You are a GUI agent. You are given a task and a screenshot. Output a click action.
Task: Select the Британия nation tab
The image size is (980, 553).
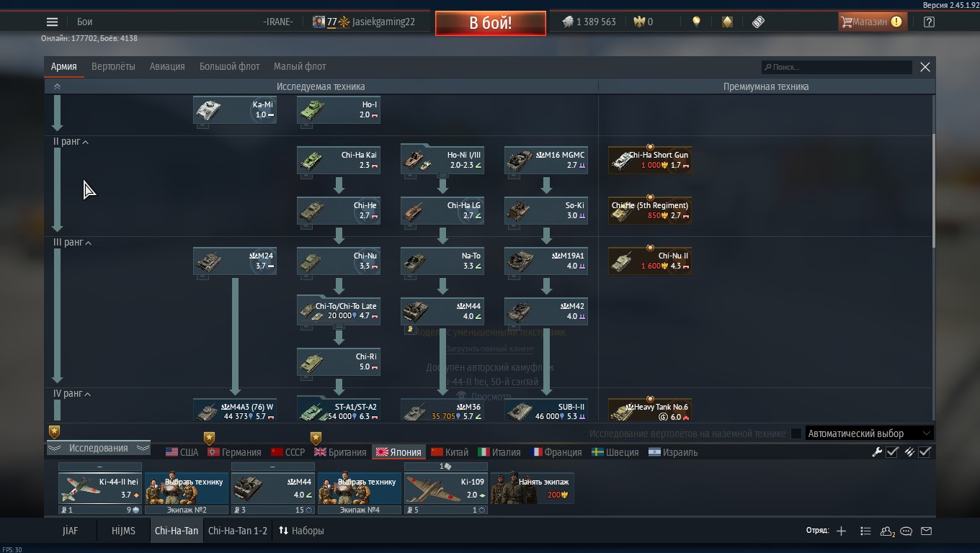pyautogui.click(x=340, y=452)
